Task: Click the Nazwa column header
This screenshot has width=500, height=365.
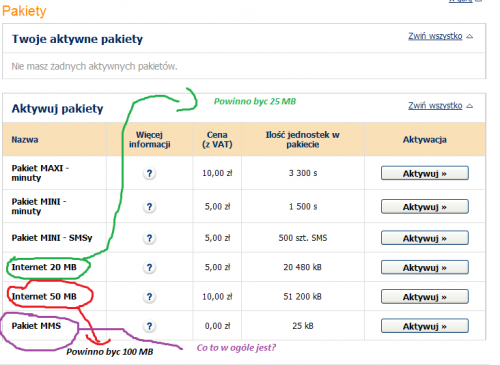Action: coord(25,140)
